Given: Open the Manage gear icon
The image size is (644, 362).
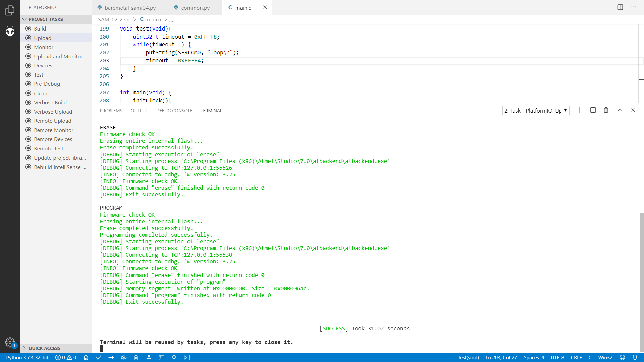Looking at the screenshot, I should pos(10,342).
